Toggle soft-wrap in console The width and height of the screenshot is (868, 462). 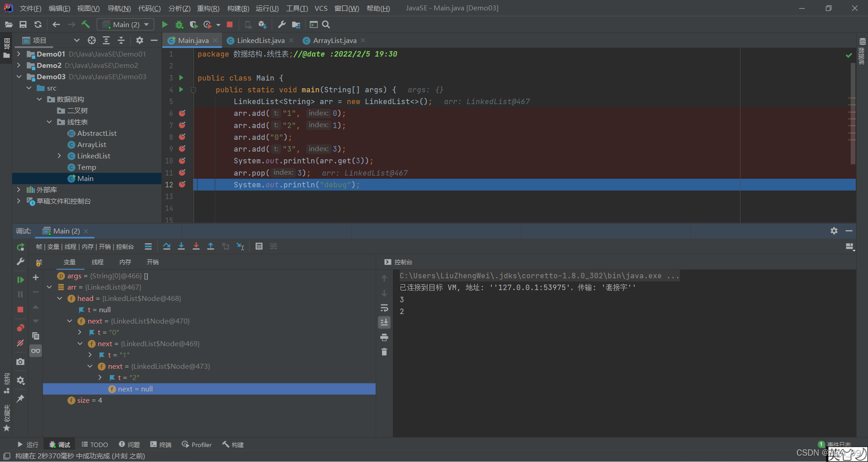[x=384, y=308]
